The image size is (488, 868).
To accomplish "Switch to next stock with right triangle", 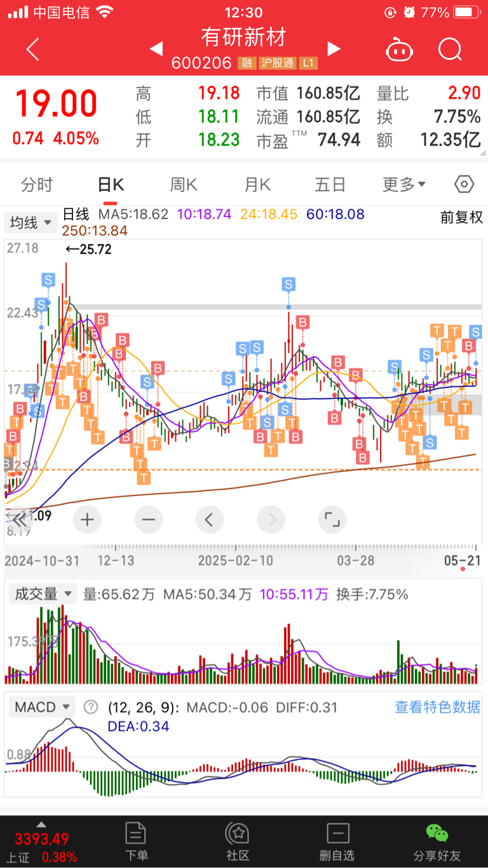I will pyautogui.click(x=334, y=48).
